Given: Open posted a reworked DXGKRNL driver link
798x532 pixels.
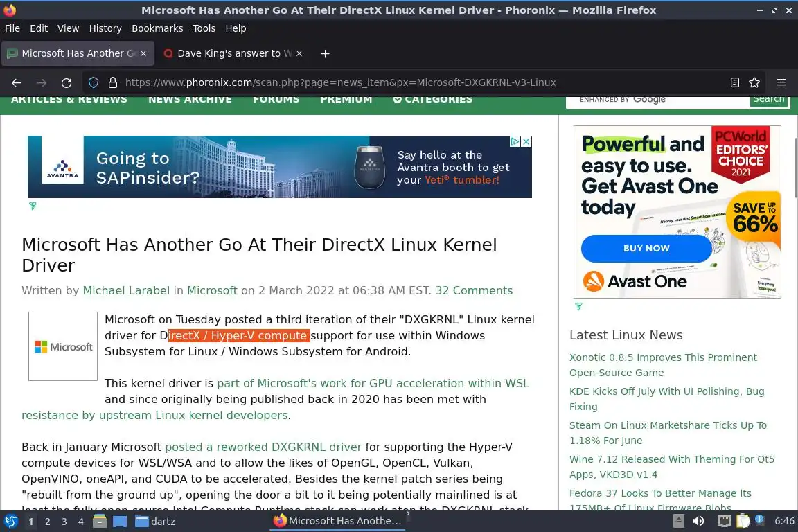Looking at the screenshot, I should pos(263,447).
